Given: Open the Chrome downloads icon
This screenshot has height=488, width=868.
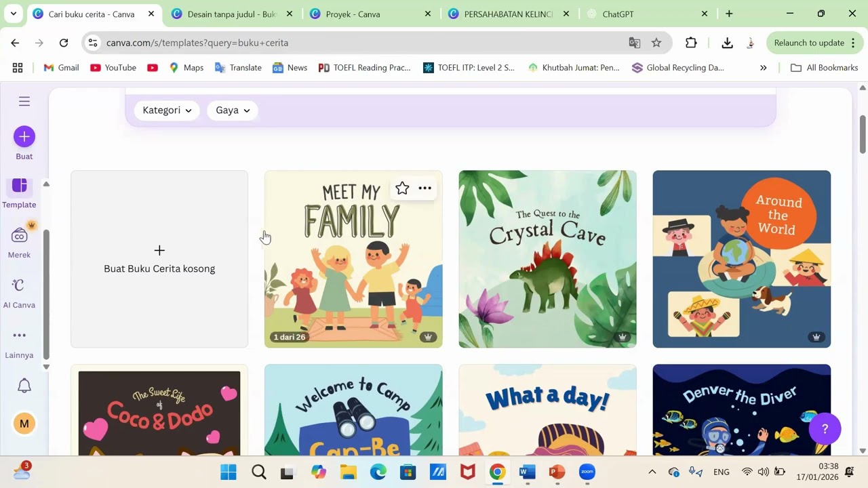Looking at the screenshot, I should 727,43.
